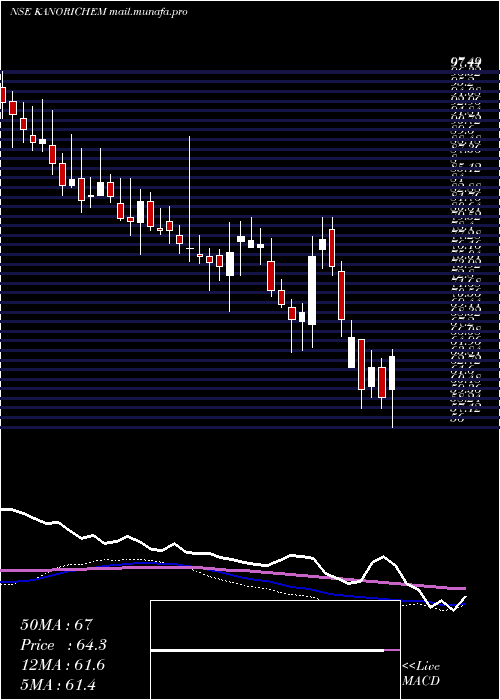Click the tall white candle in the mid-right rally
500x700 pixels.
click(x=312, y=290)
